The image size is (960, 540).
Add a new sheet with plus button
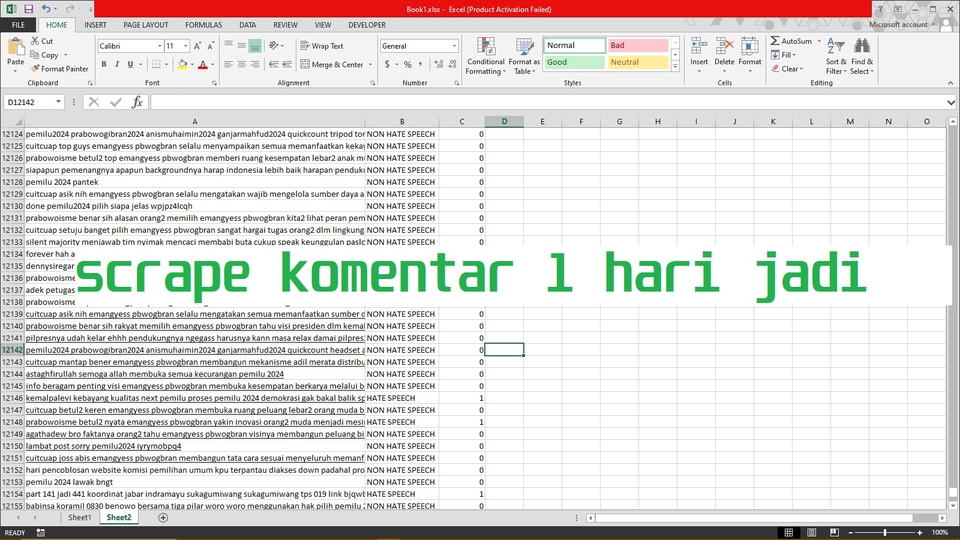pos(152,518)
